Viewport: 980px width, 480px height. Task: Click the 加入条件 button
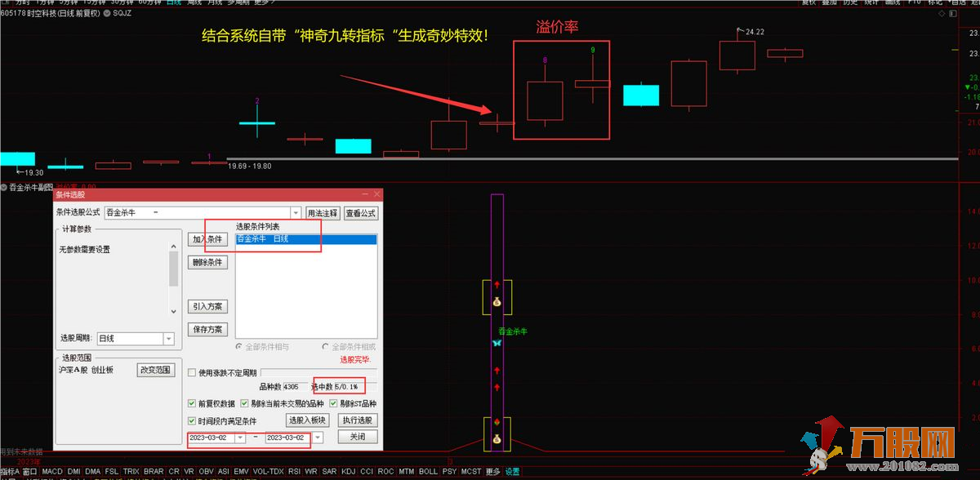click(x=208, y=239)
